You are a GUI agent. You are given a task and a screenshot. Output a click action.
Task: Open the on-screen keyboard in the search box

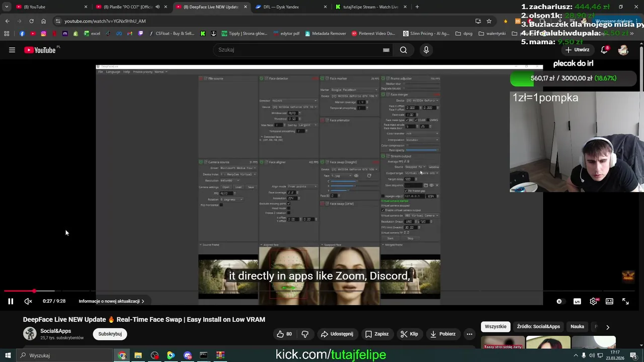coord(386,50)
